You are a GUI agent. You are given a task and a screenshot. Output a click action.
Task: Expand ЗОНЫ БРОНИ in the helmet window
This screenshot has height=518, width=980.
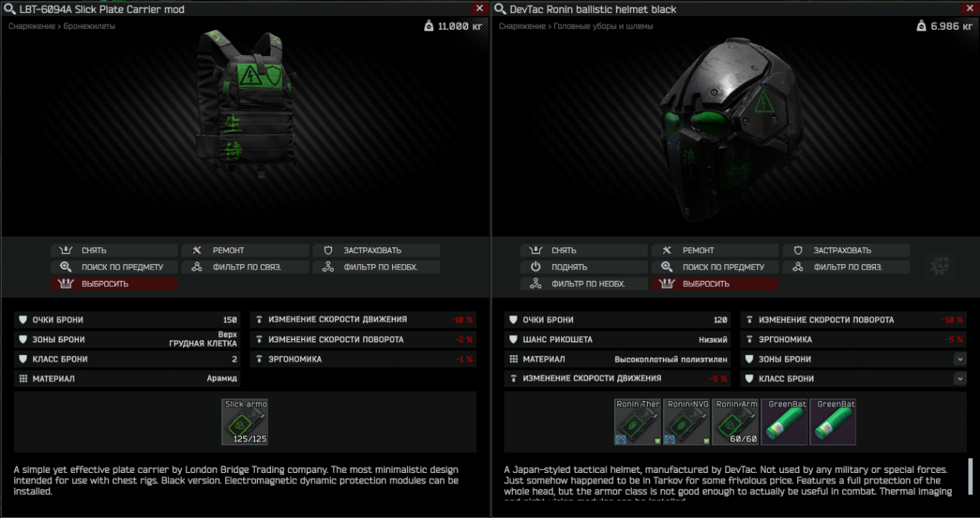(960, 359)
